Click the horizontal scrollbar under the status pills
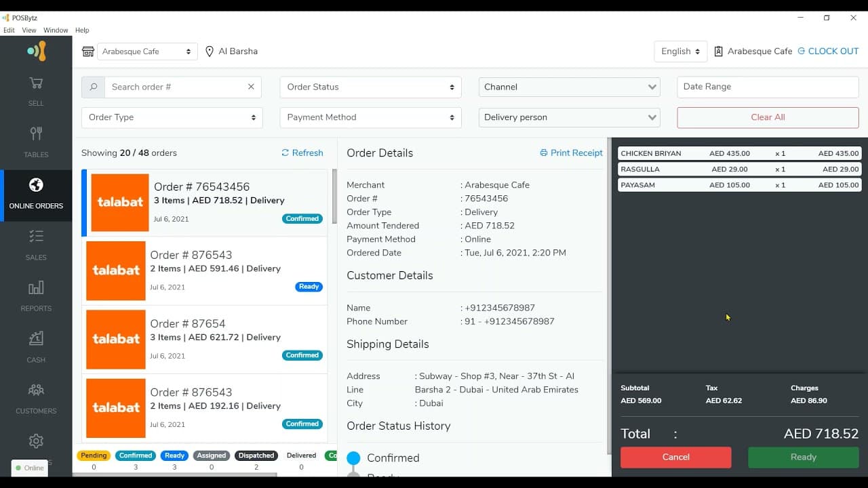This screenshot has width=868, height=488. [x=175, y=474]
